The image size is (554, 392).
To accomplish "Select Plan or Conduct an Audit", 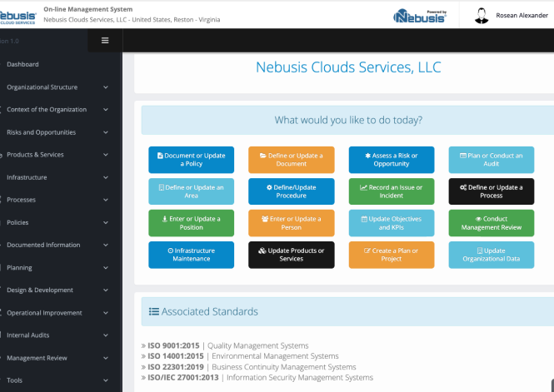I will click(492, 160).
